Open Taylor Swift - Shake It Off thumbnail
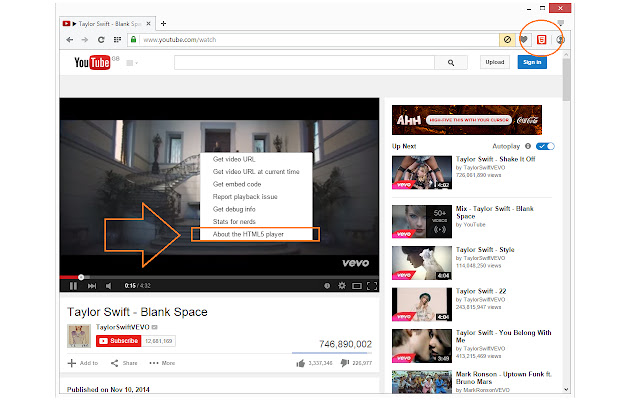Image resolution: width=640 pixels, height=400 pixels. pyautogui.click(x=422, y=172)
